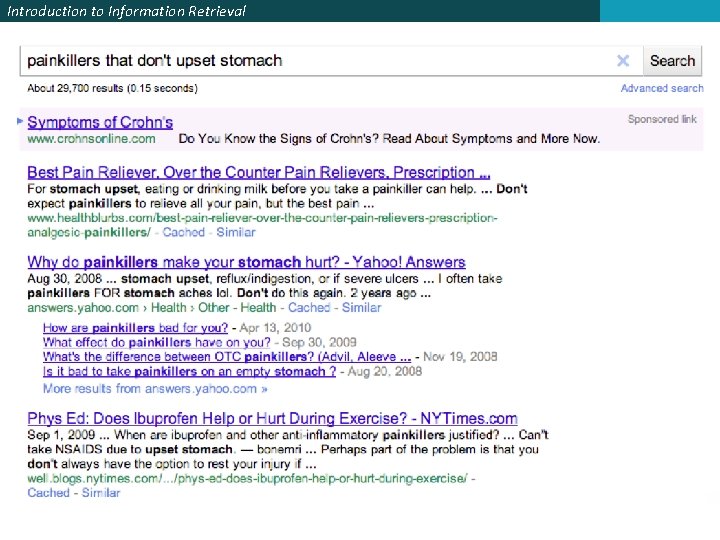
Task: Open the Symptoms of Crohn's sponsored result
Action: pos(100,122)
